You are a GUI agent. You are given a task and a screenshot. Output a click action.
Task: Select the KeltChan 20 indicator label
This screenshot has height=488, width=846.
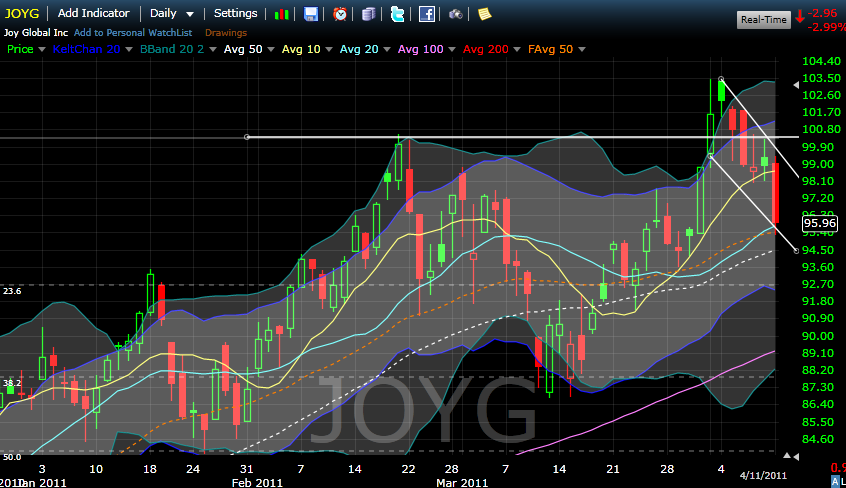pos(86,49)
